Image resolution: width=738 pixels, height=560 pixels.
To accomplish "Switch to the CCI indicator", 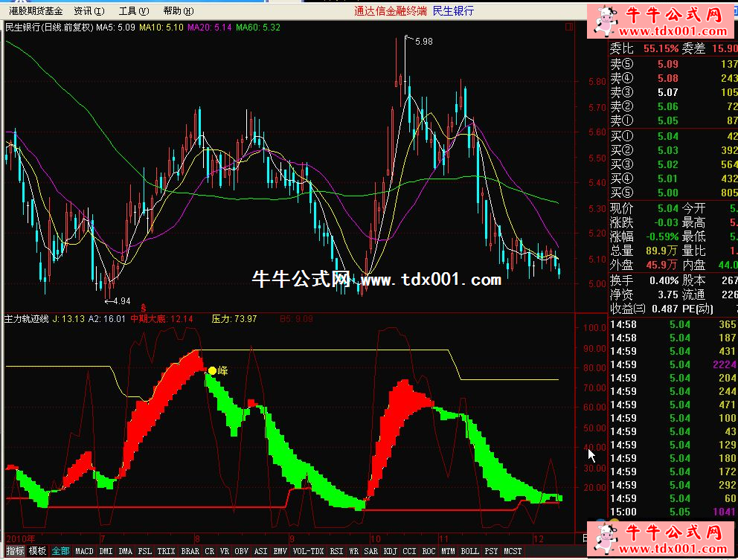I will [x=409, y=550].
